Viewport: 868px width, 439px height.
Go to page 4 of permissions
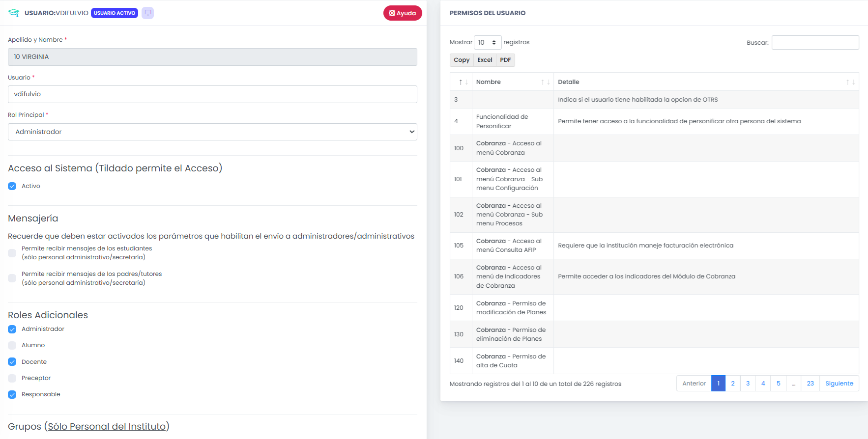763,384
